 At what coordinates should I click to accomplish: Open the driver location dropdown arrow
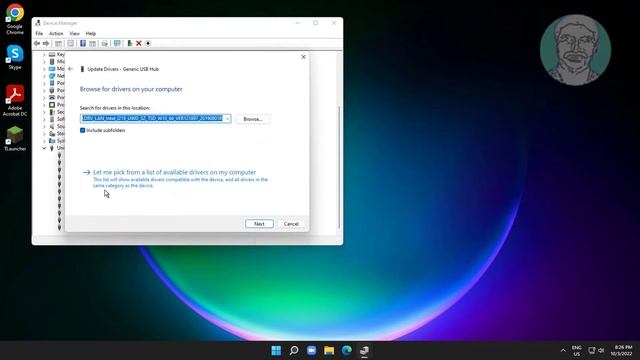(227, 118)
